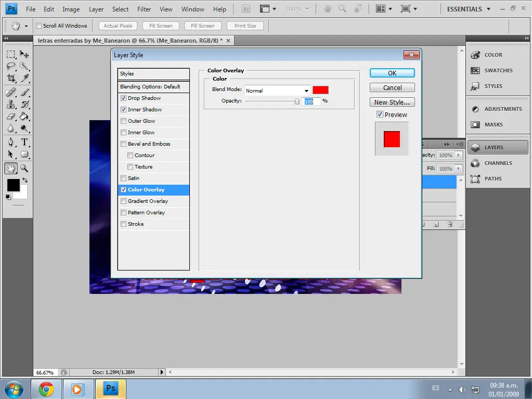Enable the Stroke checkbox
This screenshot has height=399, width=532.
123,224
